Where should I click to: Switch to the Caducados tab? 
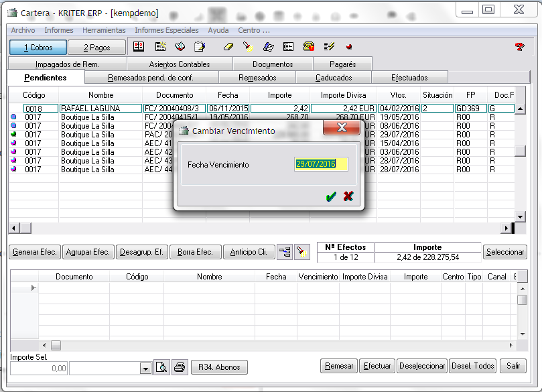tap(334, 78)
